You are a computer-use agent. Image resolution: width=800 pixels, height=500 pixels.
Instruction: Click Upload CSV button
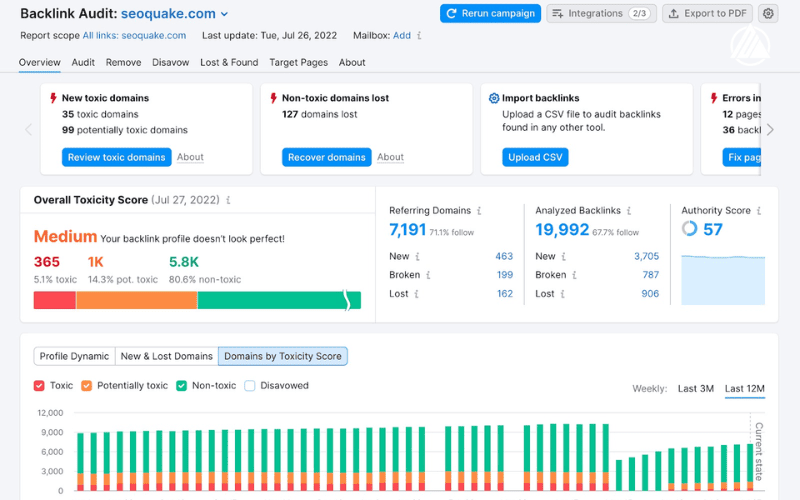coord(535,157)
